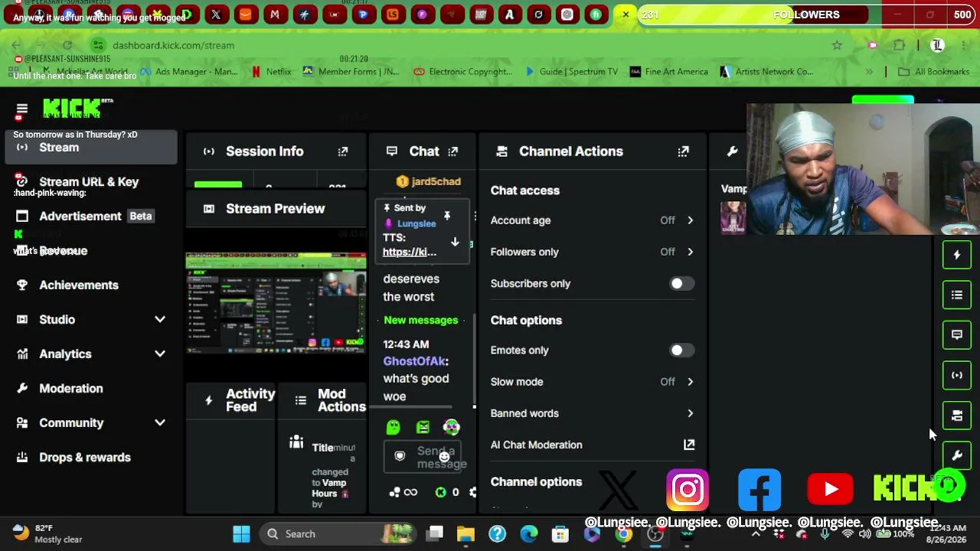Open chat settings gear icon
The width and height of the screenshot is (980, 551).
click(x=472, y=492)
